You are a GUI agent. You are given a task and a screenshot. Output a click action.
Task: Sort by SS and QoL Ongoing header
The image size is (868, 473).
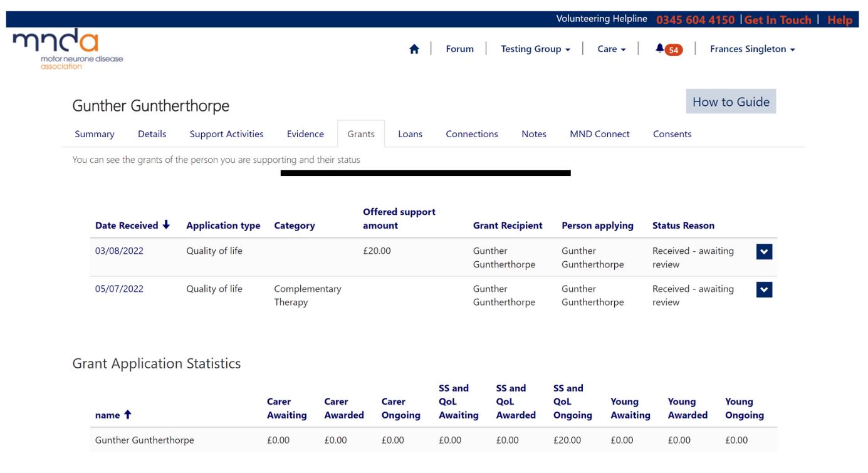point(573,402)
